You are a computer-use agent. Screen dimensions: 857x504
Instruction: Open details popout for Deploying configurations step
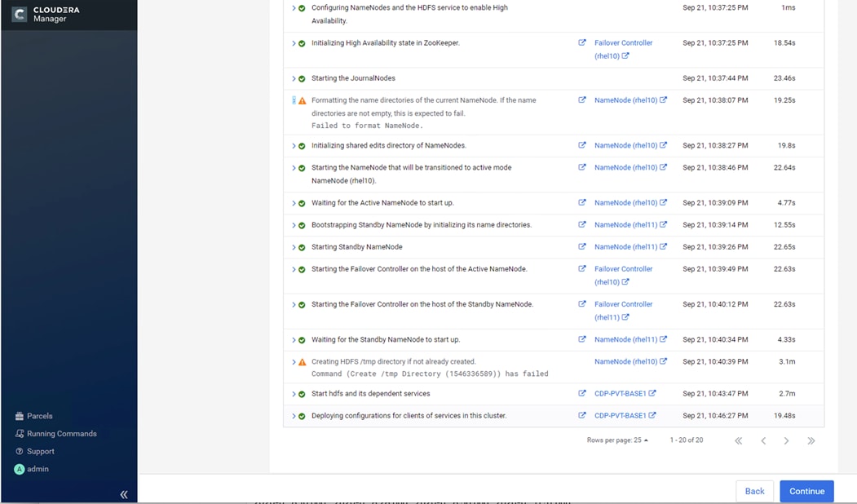pyautogui.click(x=582, y=415)
